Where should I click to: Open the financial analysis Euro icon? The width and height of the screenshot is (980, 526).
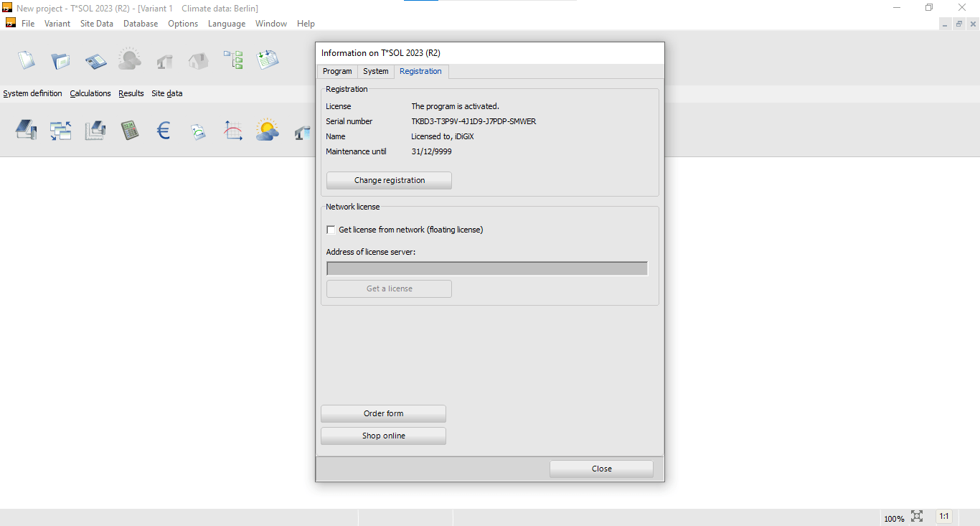(x=164, y=130)
